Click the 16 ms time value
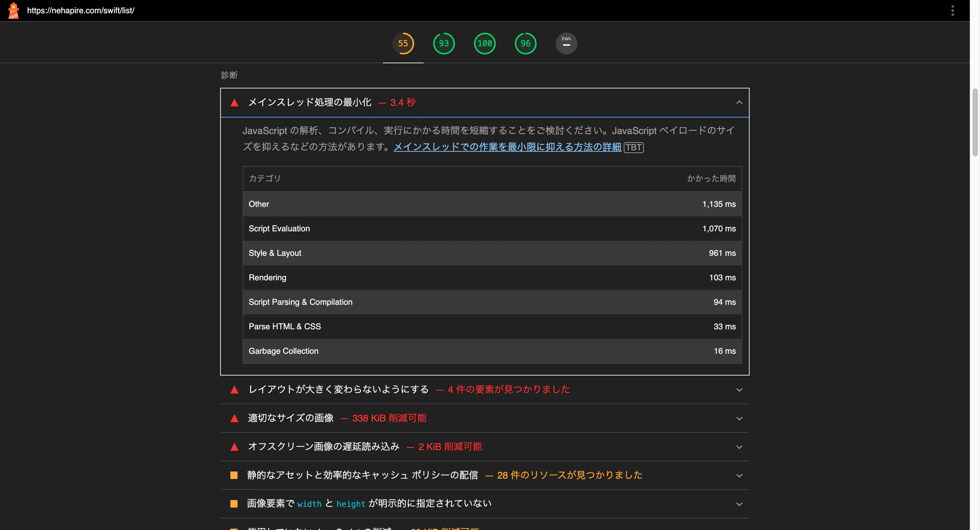Image resolution: width=980 pixels, height=530 pixels. pos(724,351)
